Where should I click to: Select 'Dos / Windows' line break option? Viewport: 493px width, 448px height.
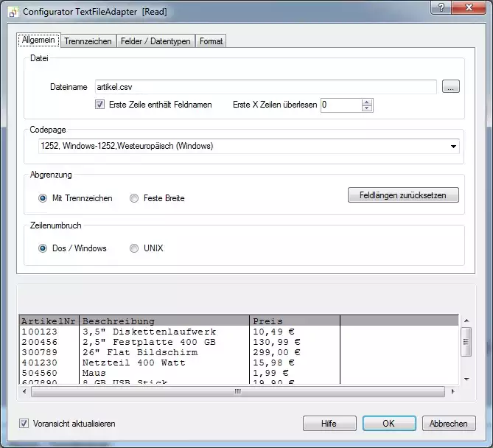(x=43, y=248)
